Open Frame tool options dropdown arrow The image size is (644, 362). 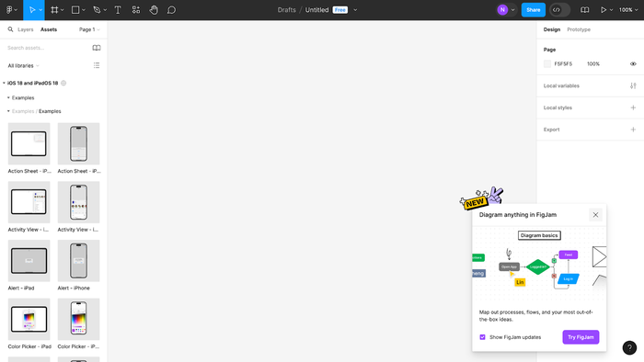pos(62,10)
